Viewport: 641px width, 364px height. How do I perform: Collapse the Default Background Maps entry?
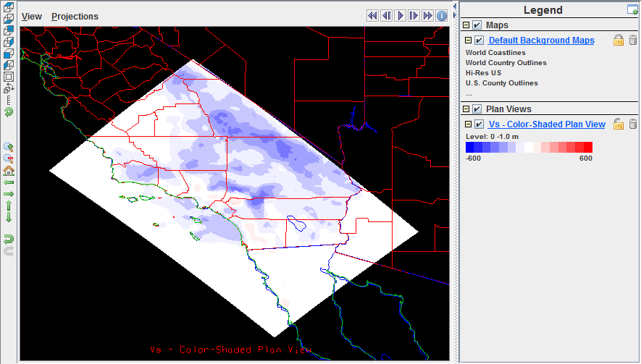tap(469, 41)
